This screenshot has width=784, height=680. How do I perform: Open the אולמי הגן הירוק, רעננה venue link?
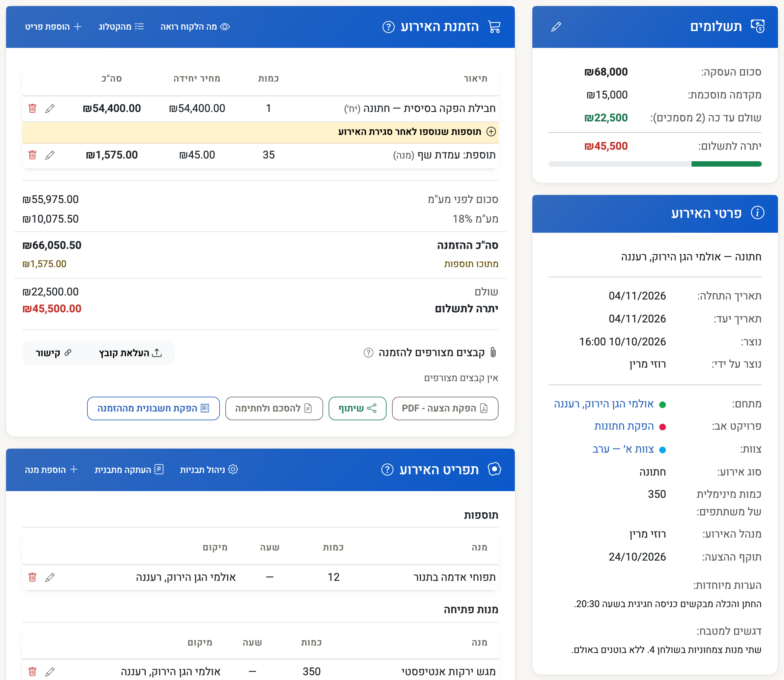click(604, 404)
